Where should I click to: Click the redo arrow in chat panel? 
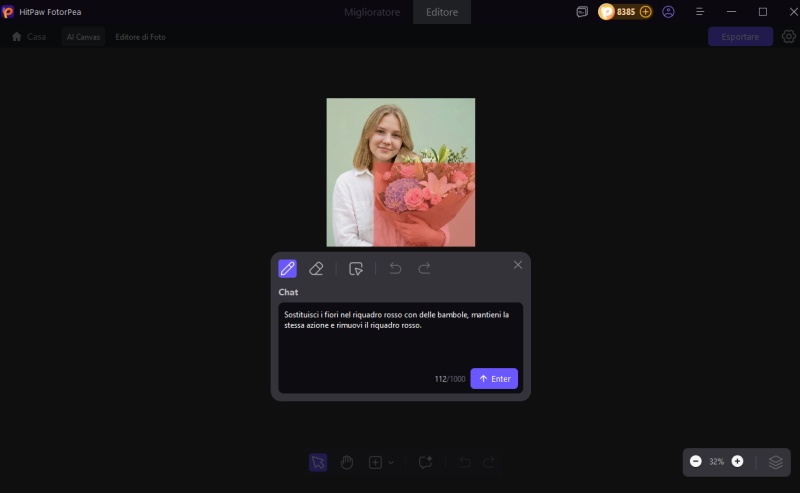tap(424, 268)
